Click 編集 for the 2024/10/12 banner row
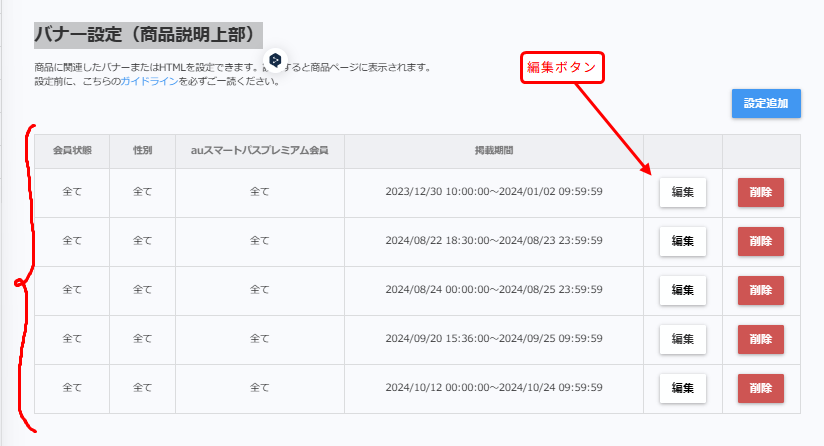Viewport: 824px width, 446px height. coord(682,388)
